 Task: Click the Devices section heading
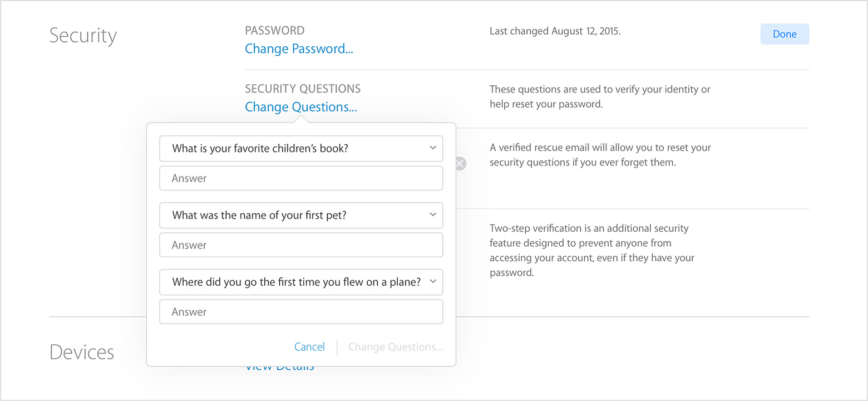(82, 352)
